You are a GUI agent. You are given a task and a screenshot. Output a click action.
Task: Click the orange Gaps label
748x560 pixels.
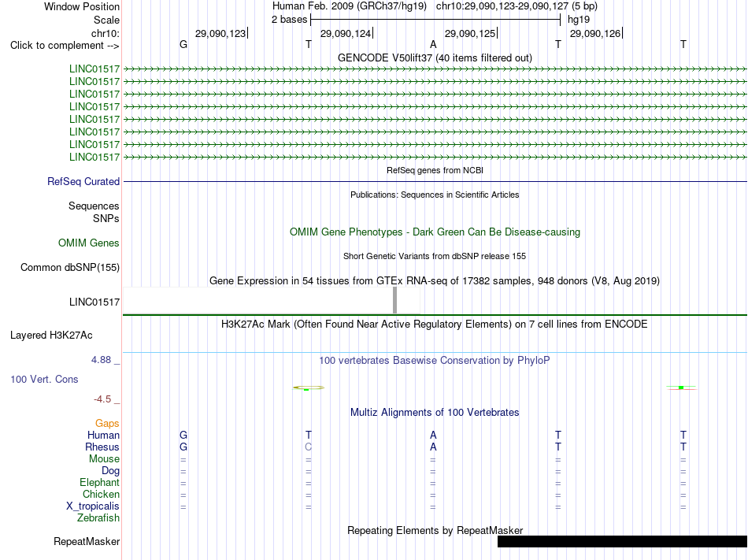click(x=107, y=423)
